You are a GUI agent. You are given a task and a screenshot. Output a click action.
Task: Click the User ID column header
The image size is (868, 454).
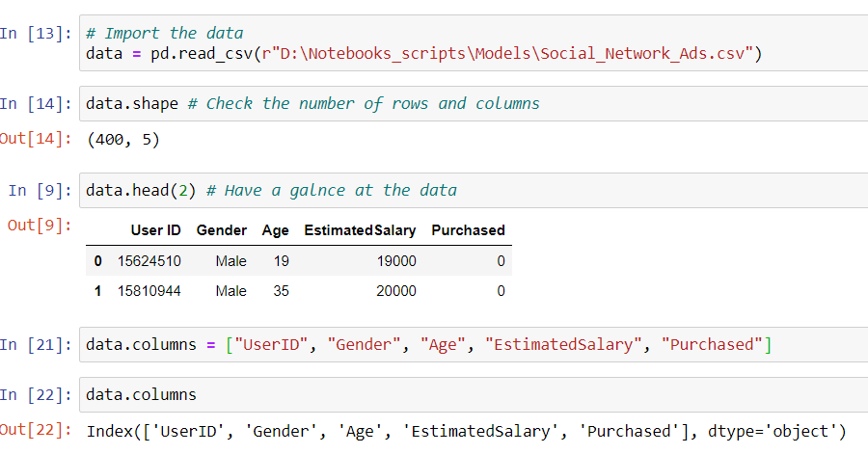coord(155,230)
